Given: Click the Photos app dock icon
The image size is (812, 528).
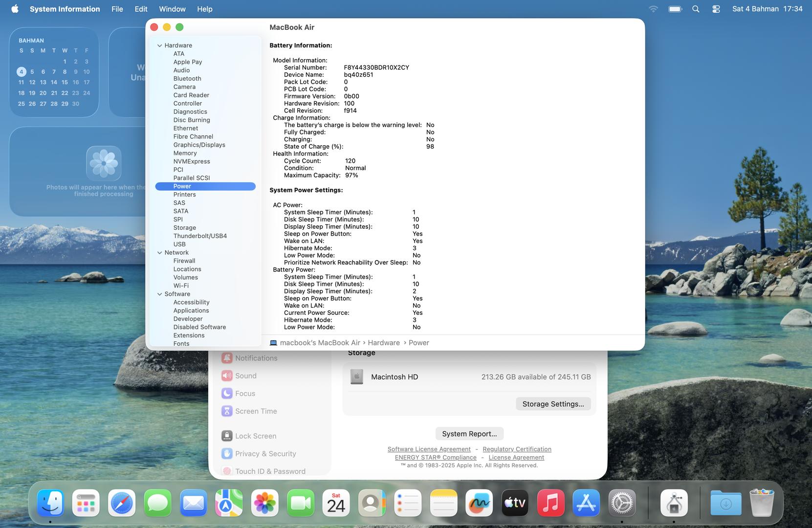Looking at the screenshot, I should coord(264,503).
